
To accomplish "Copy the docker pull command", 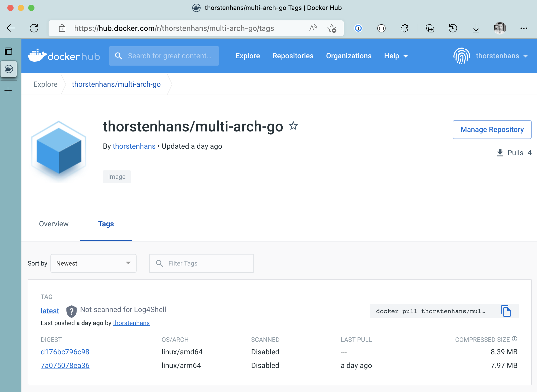I will click(506, 311).
